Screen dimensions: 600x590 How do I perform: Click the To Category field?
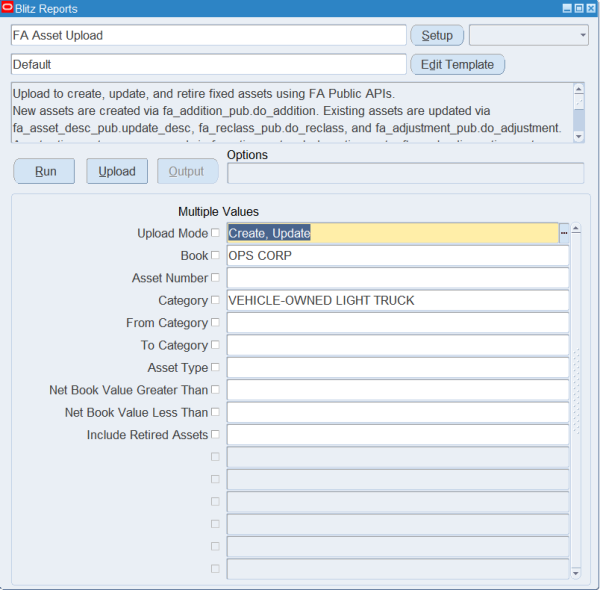398,345
